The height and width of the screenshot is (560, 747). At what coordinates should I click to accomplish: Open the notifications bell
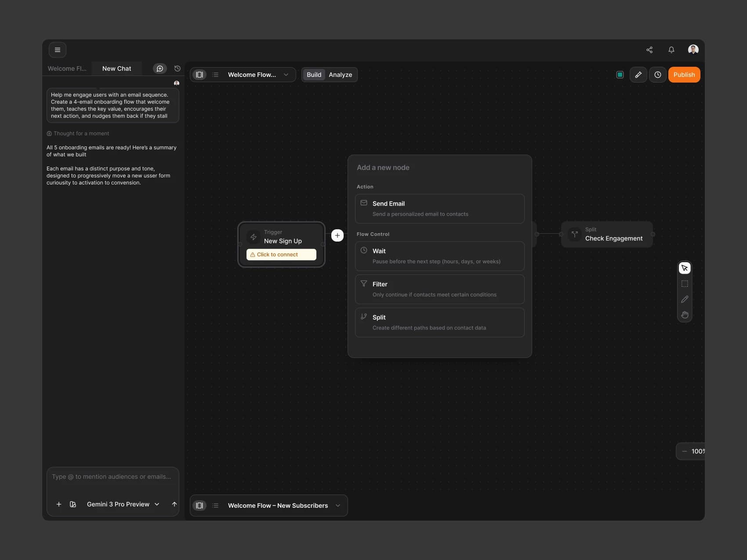click(671, 50)
